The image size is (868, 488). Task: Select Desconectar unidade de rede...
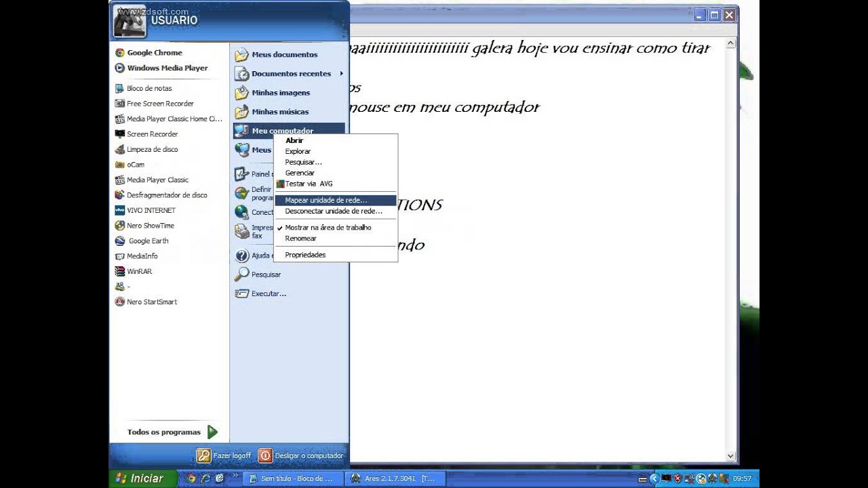(x=336, y=211)
